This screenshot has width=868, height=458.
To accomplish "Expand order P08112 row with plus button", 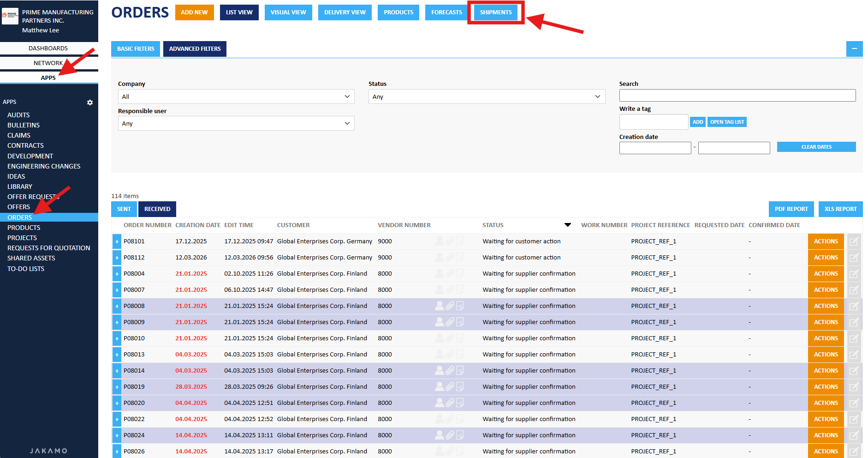I will [x=117, y=258].
